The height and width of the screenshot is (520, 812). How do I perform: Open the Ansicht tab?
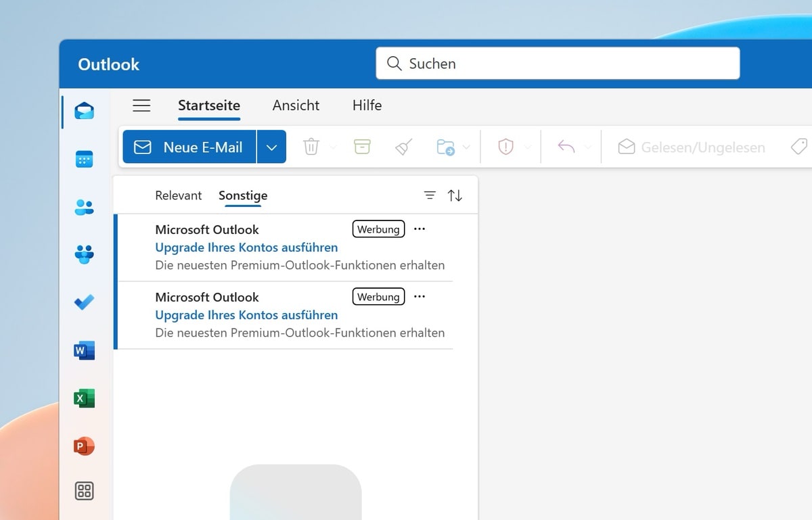(296, 105)
